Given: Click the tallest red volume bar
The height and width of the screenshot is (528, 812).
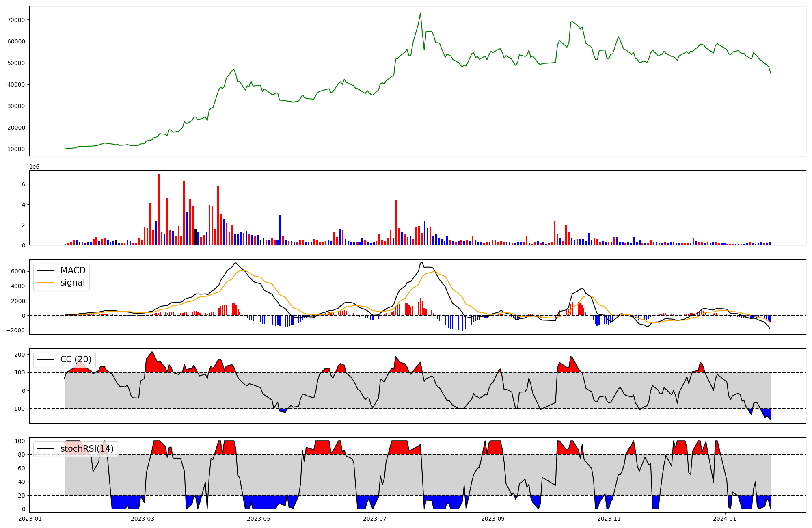Looking at the screenshot, I should click(x=159, y=209).
